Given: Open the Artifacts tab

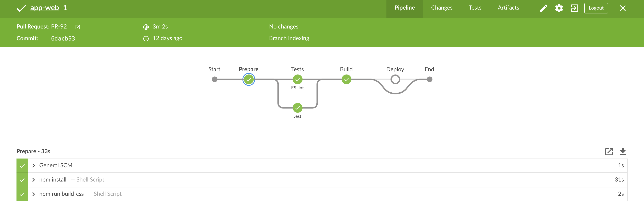Looking at the screenshot, I should click(508, 8).
